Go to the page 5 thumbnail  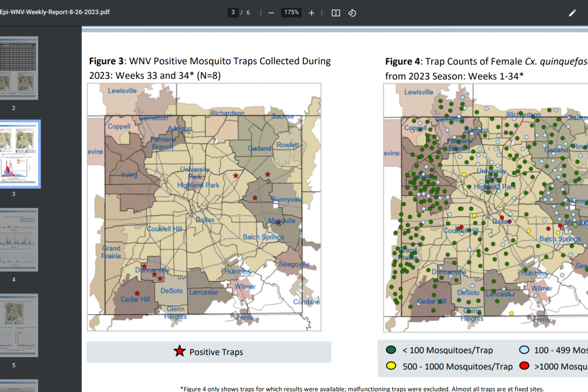click(19, 326)
